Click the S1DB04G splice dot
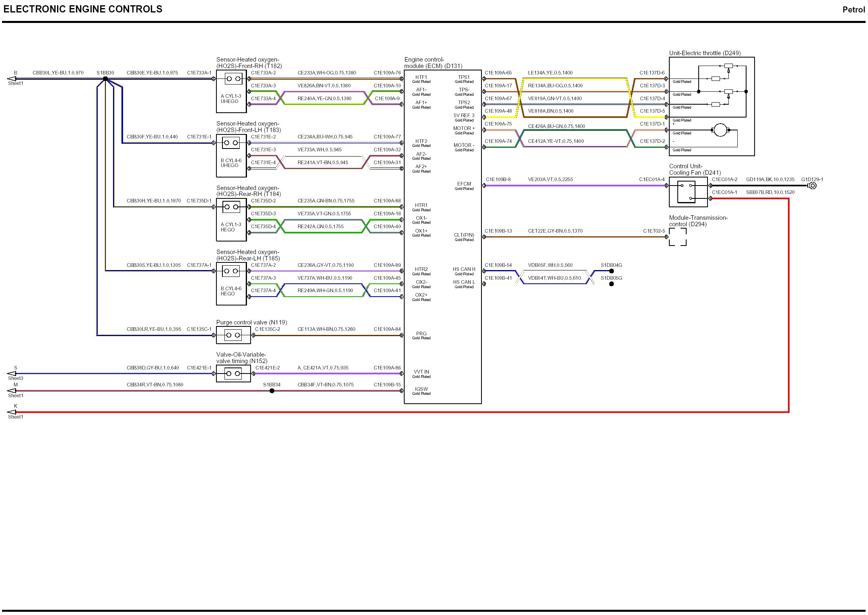 pyautogui.click(x=611, y=271)
